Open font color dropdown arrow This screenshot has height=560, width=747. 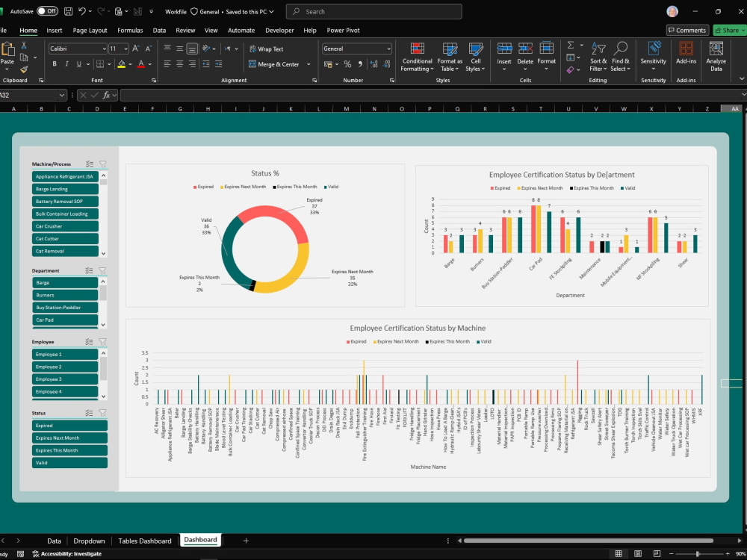[149, 64]
